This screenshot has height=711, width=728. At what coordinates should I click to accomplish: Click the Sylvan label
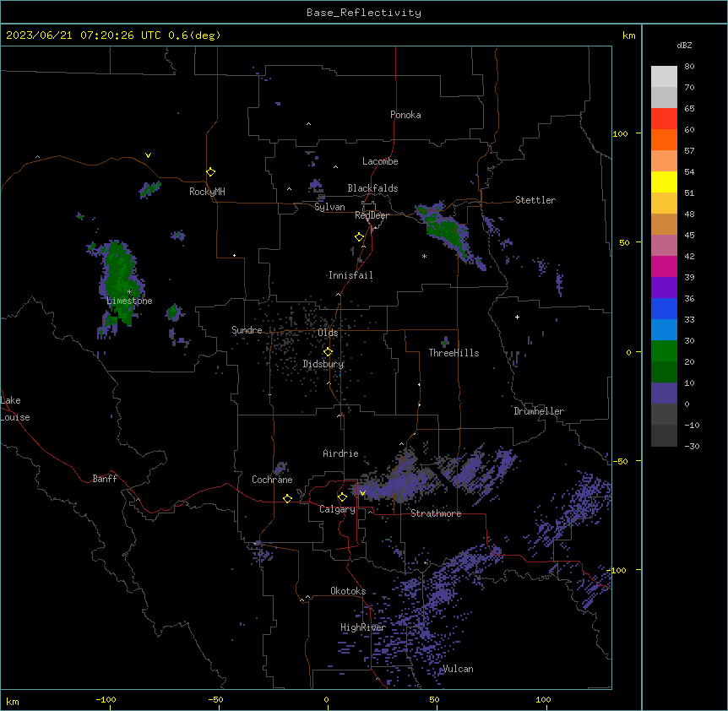click(x=329, y=207)
